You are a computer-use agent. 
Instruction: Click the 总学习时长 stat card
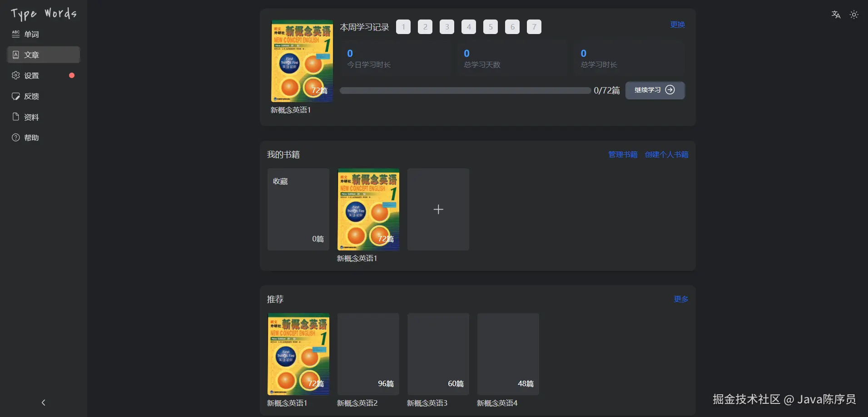click(629, 59)
